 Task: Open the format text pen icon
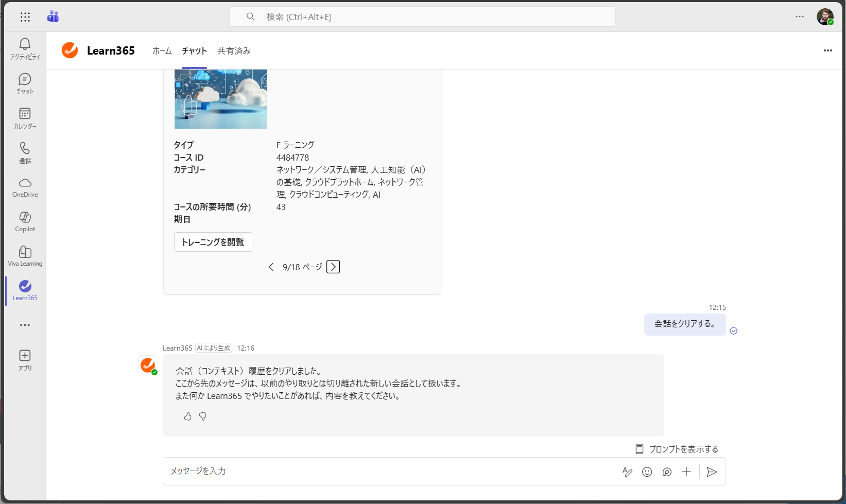click(x=627, y=472)
